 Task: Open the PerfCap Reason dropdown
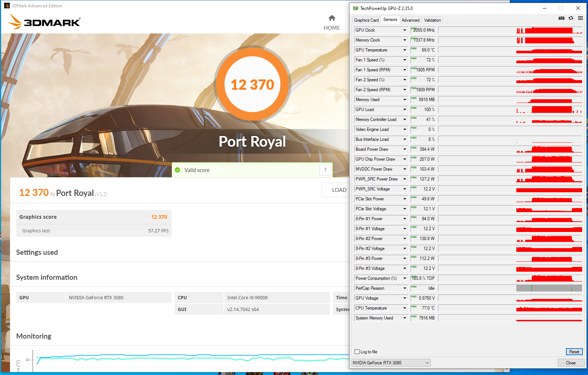click(405, 288)
